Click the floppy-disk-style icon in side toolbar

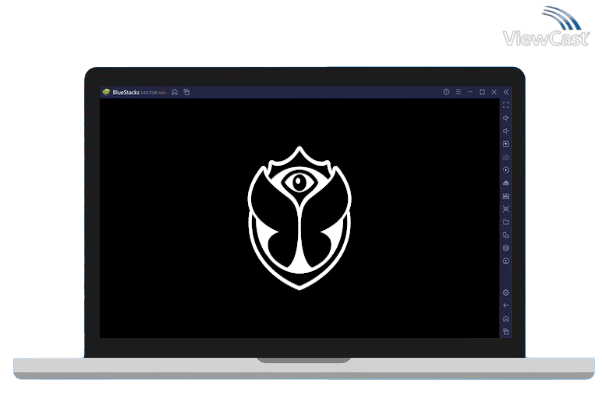coord(506,196)
